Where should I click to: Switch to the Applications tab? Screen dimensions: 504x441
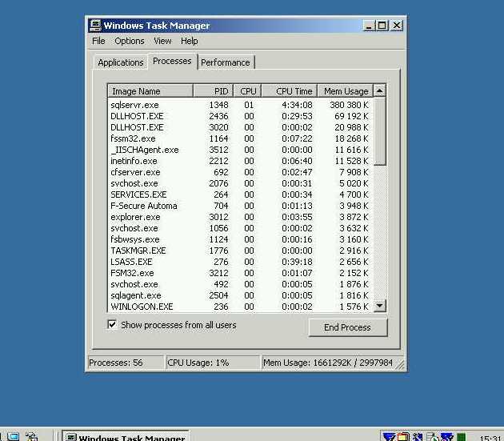point(121,62)
